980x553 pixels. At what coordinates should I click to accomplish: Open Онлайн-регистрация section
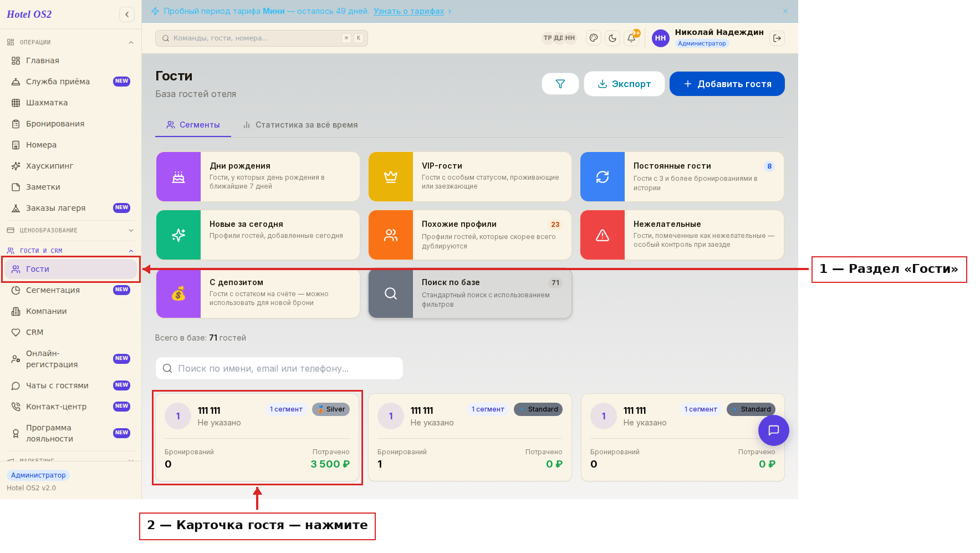click(71, 359)
